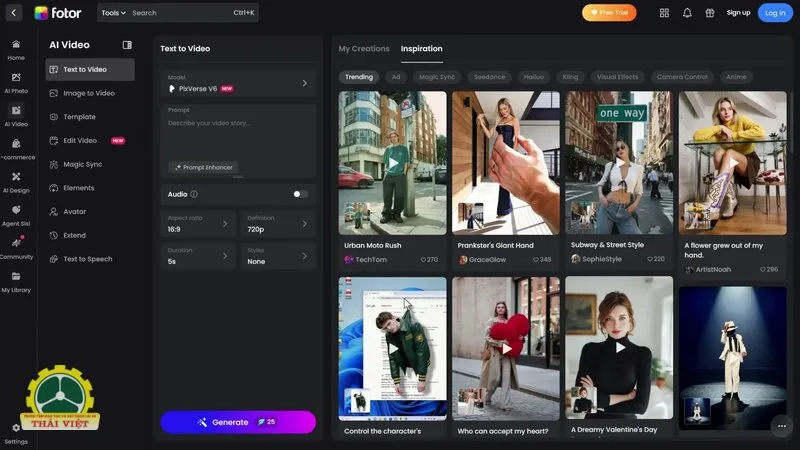The height and width of the screenshot is (450, 800).
Task: Select Extend tool
Action: tap(90, 235)
